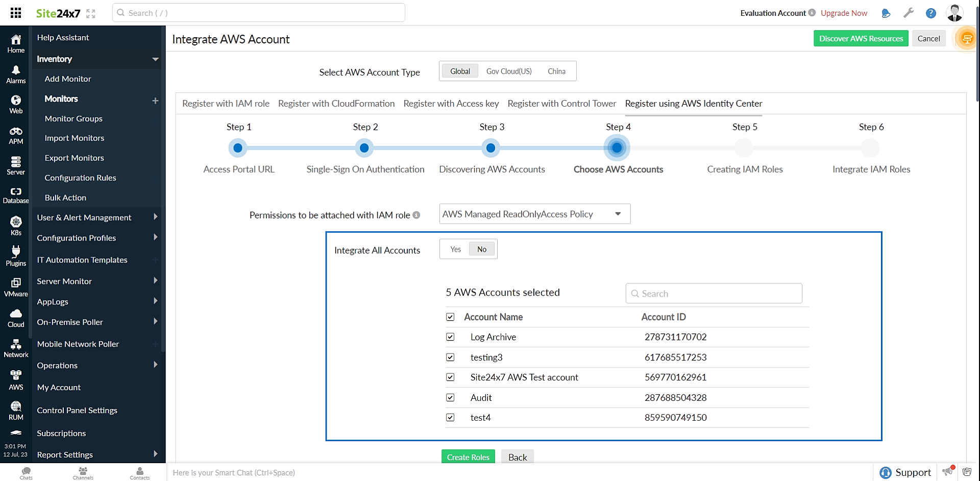Open Web monitoring icon
Screen dimensions: 980x481
click(16, 105)
